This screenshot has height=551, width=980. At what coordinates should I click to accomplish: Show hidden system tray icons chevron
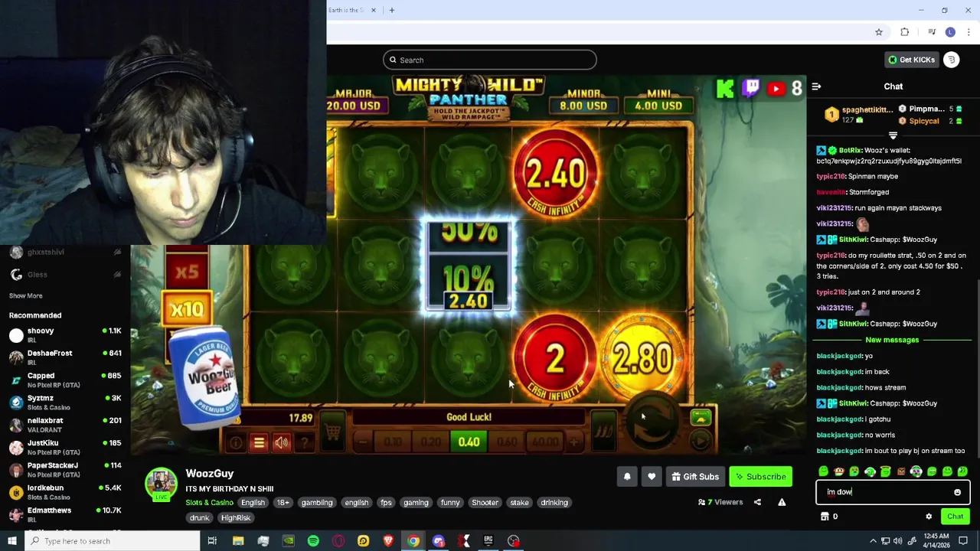(873, 541)
